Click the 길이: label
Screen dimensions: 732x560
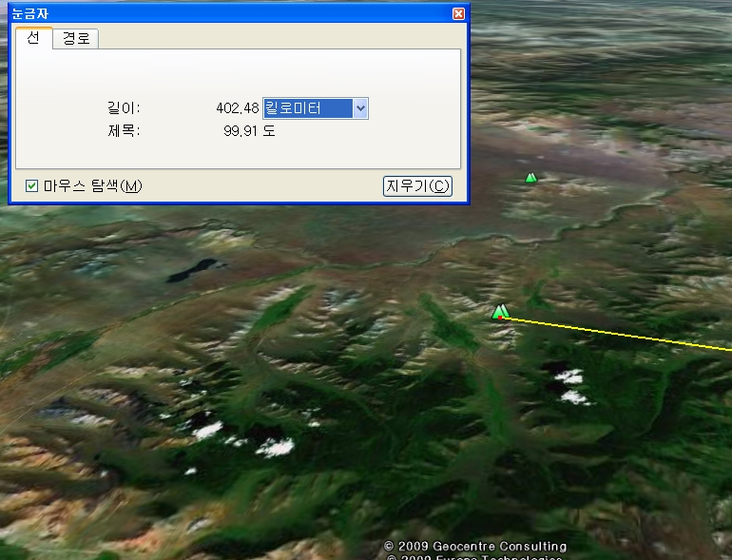pos(124,108)
